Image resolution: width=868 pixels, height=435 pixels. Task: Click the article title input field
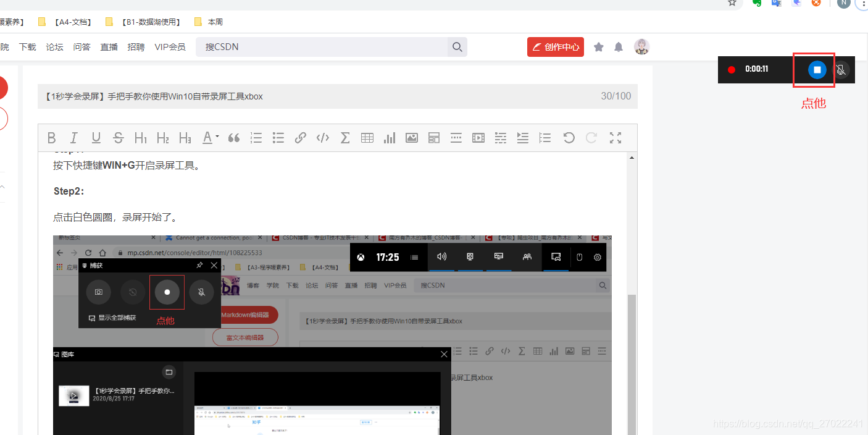click(x=337, y=96)
